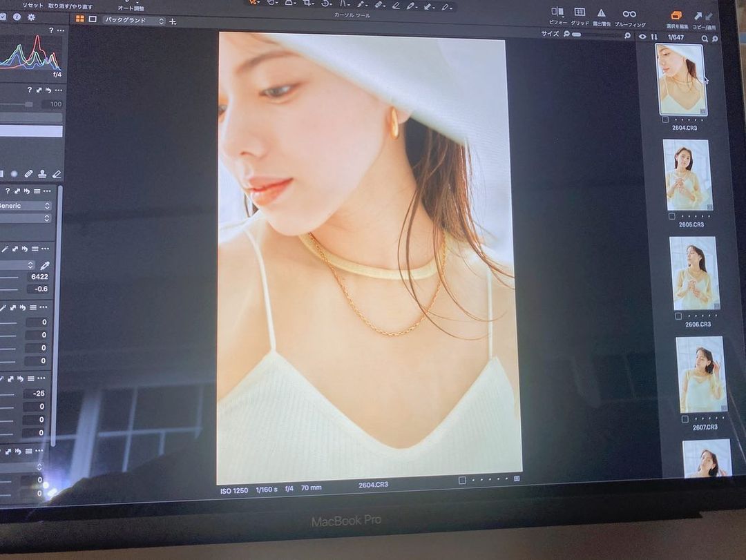746x560 pixels.
Task: Pick white balance with eyedropper icon
Action: click(45, 265)
